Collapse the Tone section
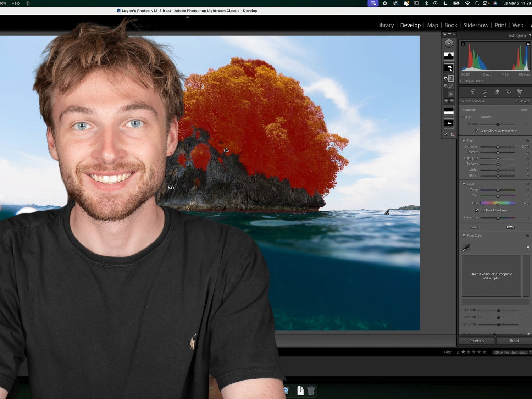Screen dimensions: 532x399 point(464,140)
